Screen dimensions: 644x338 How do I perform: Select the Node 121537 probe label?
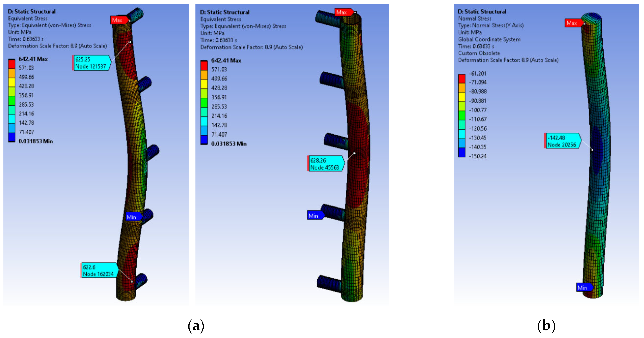coord(92,63)
